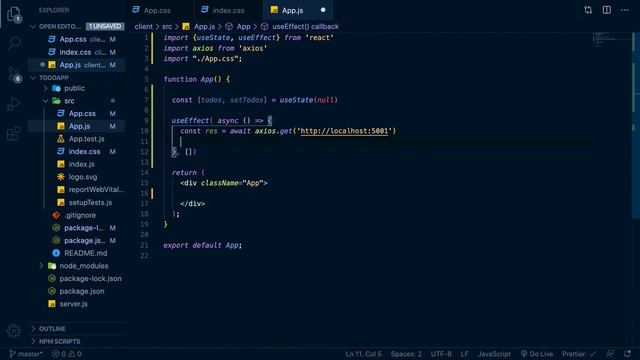The image size is (640, 360).
Task: Open the Explorer activity bar icon
Action: pos(14,13)
